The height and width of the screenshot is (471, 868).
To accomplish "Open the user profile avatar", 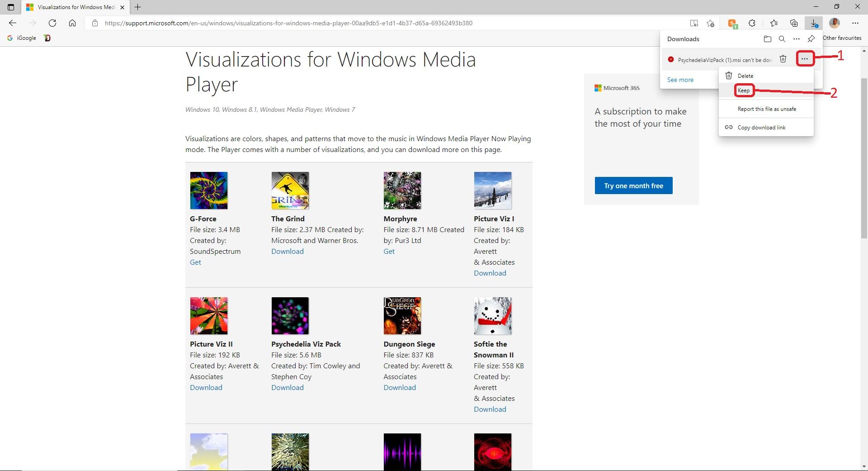I will click(835, 23).
